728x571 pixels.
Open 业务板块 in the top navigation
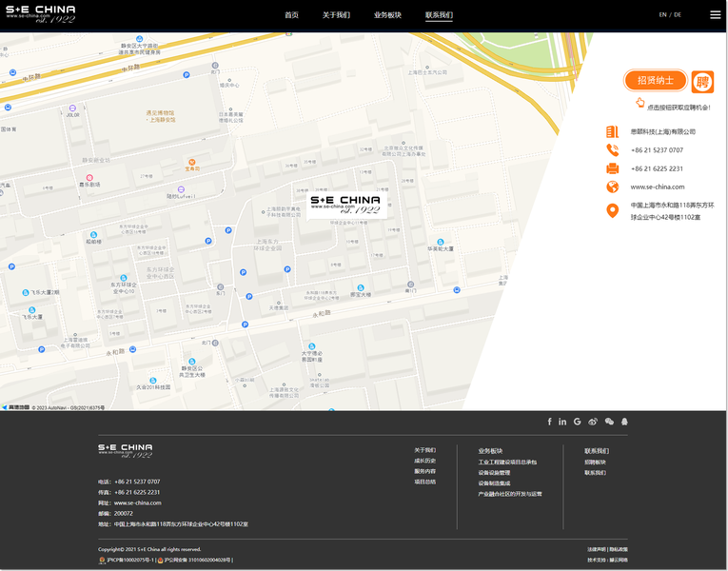(x=387, y=15)
